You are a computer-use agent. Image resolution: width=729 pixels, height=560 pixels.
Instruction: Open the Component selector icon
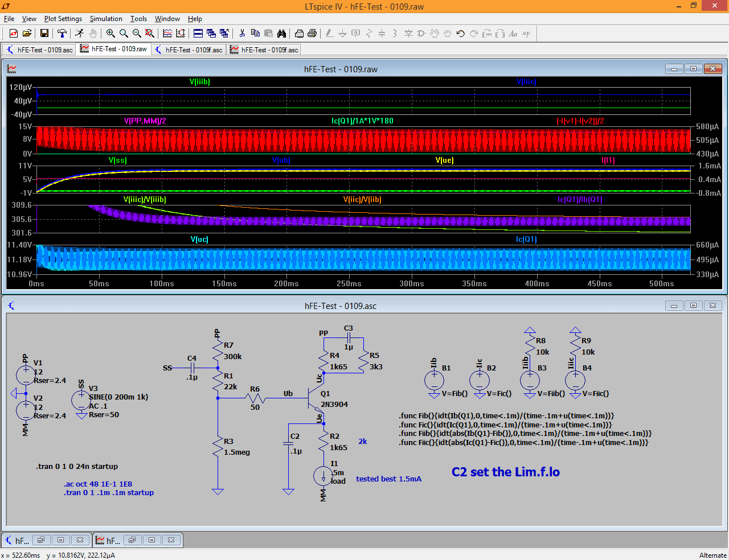pos(421,34)
